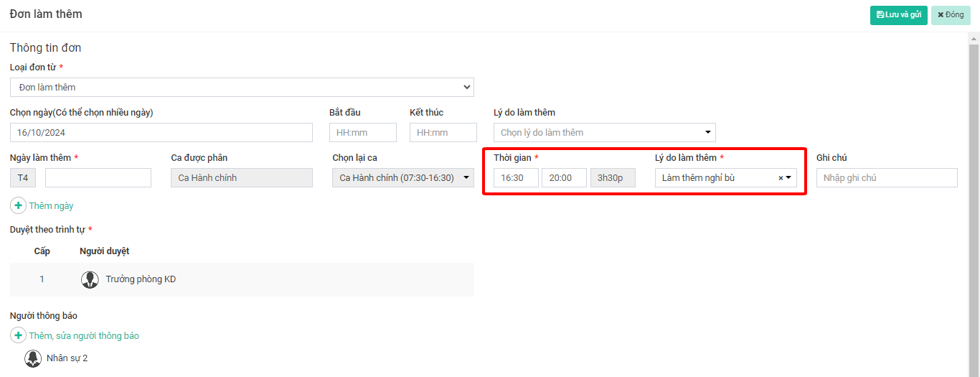
Task: Click the Nhập ghi chú note field
Action: 886,178
